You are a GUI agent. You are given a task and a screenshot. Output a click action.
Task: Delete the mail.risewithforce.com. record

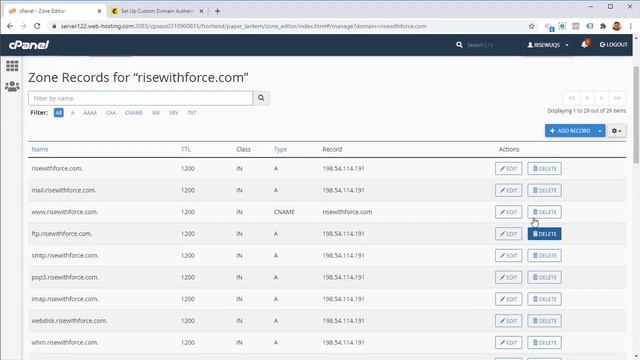coord(544,190)
